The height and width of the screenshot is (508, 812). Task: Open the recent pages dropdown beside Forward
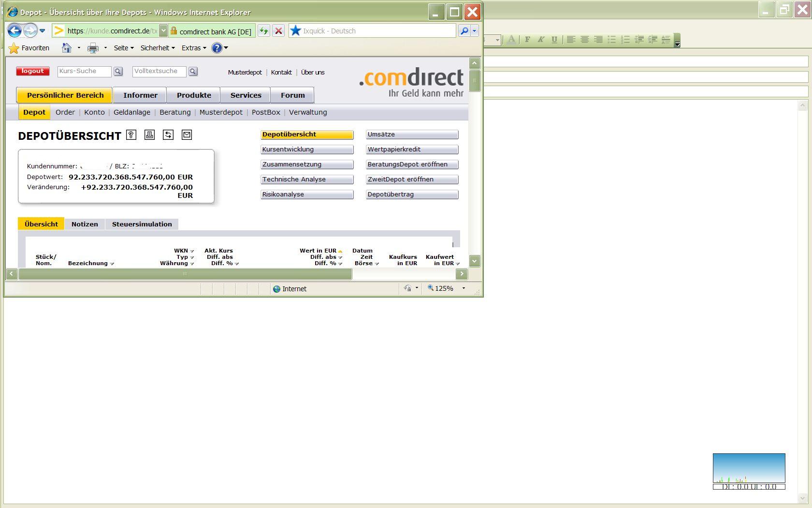(43, 31)
